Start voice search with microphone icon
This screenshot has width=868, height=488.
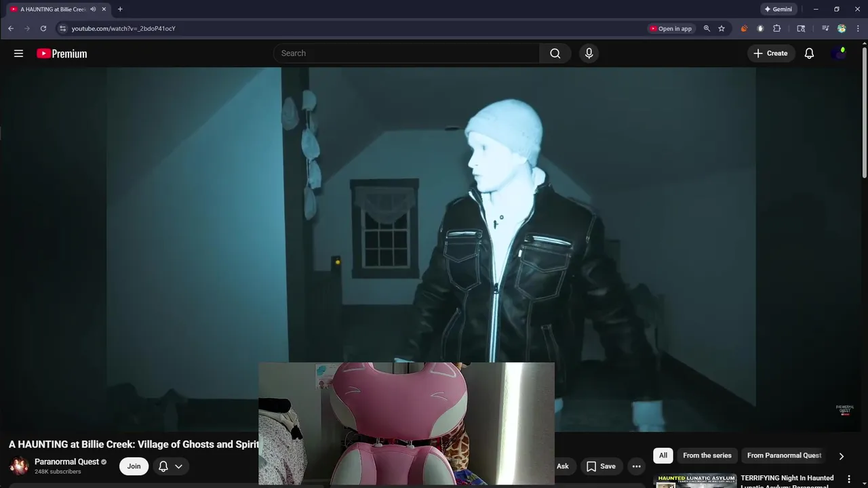[x=589, y=54]
